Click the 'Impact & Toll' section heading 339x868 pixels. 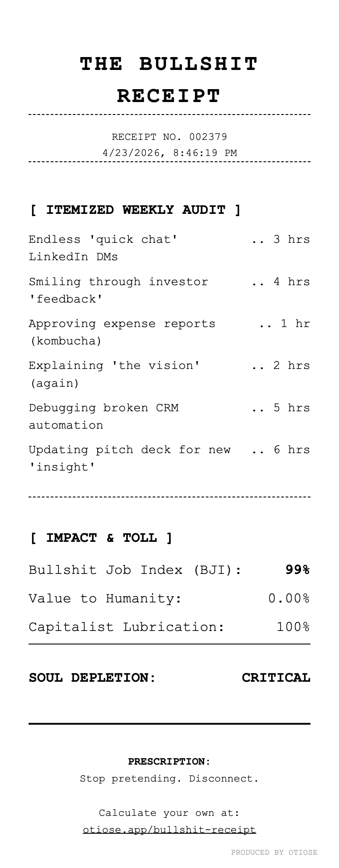(101, 538)
